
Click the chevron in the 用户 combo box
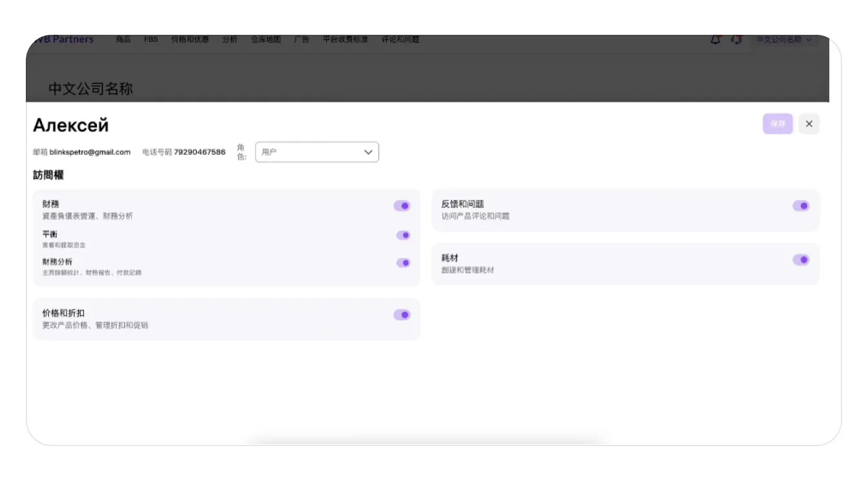(x=368, y=152)
